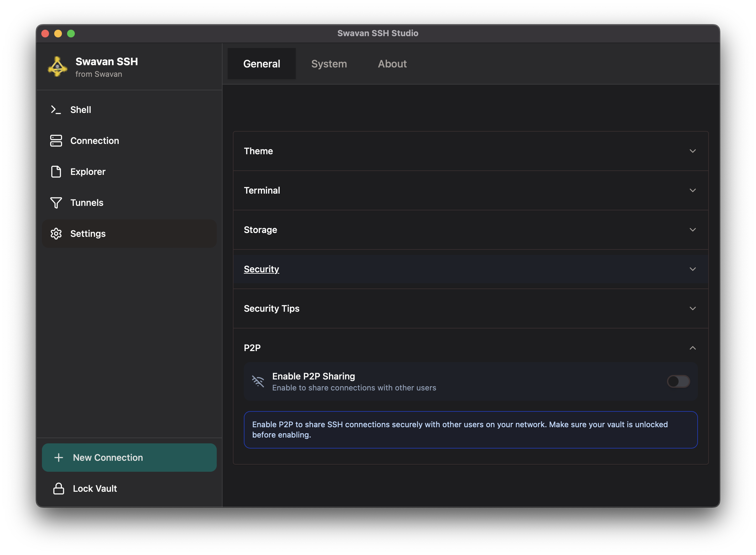756x555 pixels.
Task: Enable P2P Sharing toggle switch
Action: 678,381
